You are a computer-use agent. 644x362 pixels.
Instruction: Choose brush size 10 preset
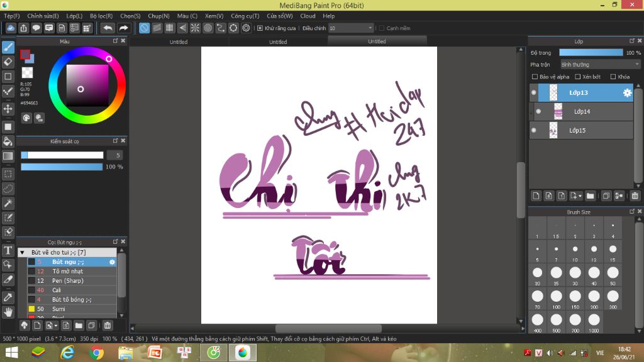[x=575, y=252]
